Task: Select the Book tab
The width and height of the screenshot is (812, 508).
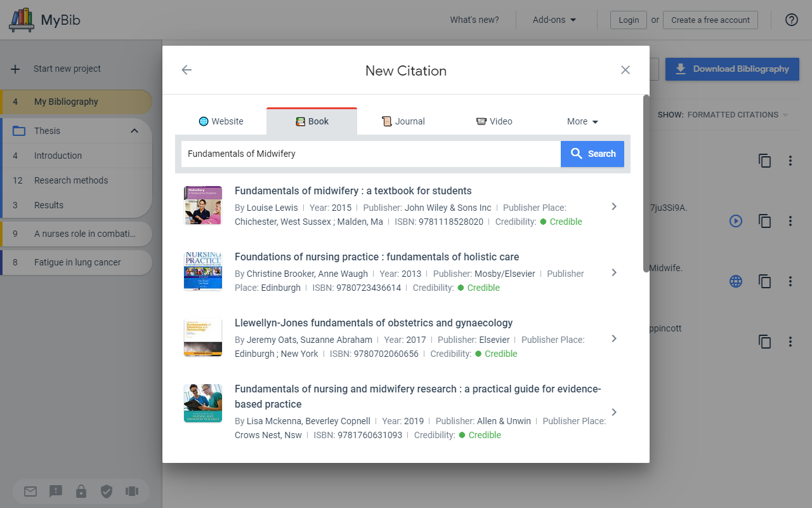Action: (311, 121)
